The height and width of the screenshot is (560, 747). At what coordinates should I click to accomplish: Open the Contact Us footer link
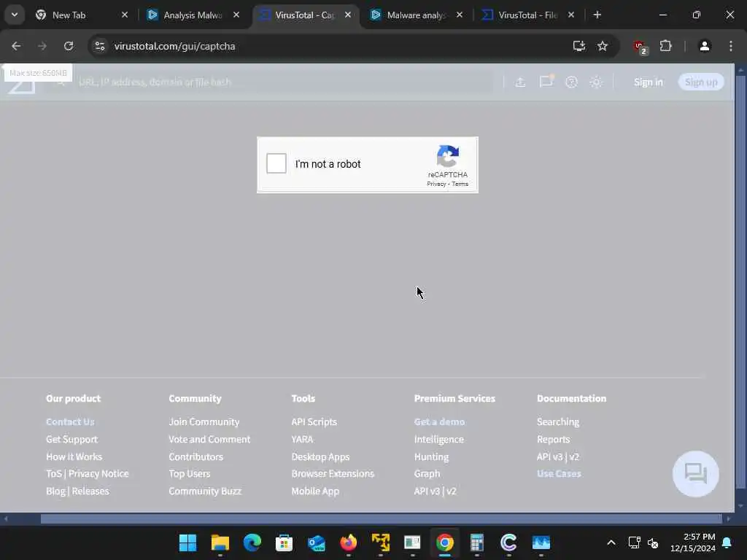[70, 421]
